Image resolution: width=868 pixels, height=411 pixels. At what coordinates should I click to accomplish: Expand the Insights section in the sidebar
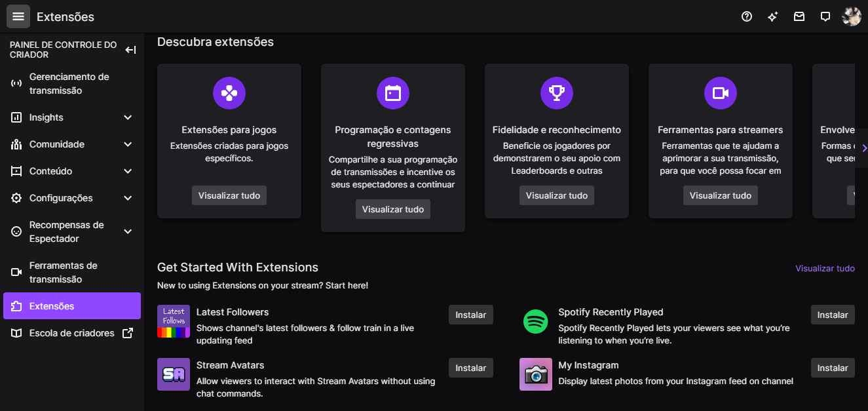point(72,117)
